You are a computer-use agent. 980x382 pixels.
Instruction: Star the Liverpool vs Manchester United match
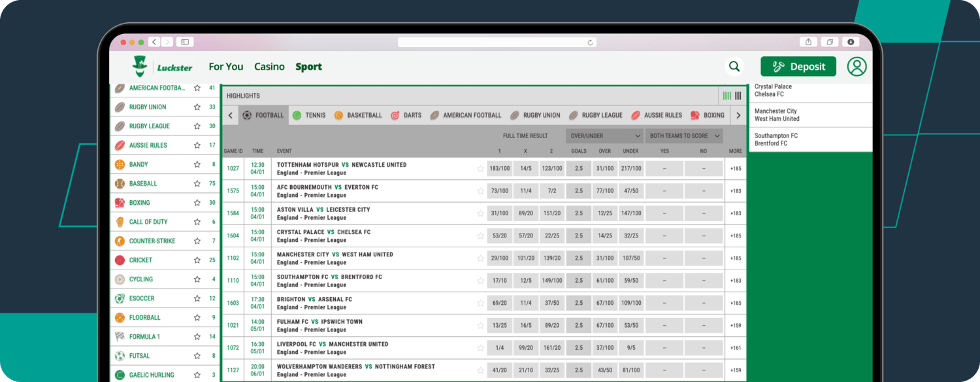click(x=481, y=348)
